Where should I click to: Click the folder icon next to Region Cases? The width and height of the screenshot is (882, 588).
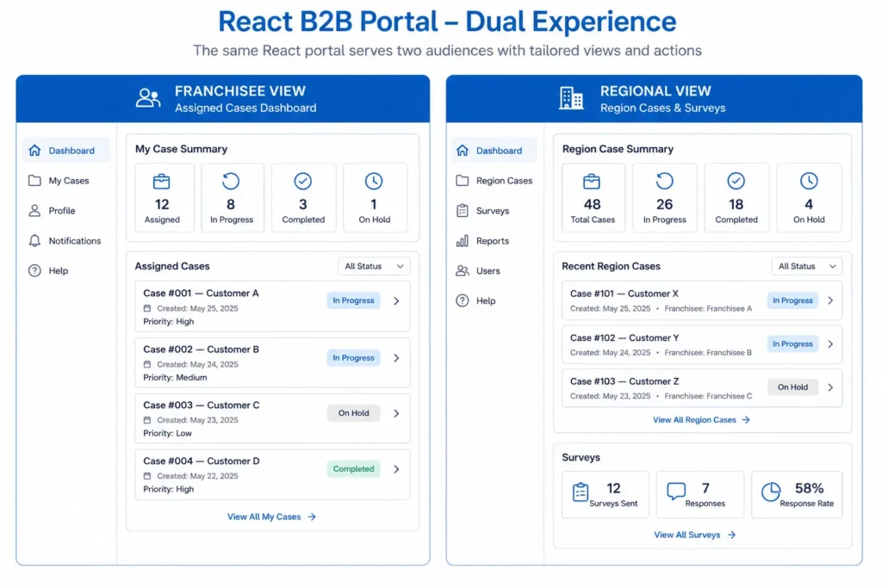click(x=463, y=181)
